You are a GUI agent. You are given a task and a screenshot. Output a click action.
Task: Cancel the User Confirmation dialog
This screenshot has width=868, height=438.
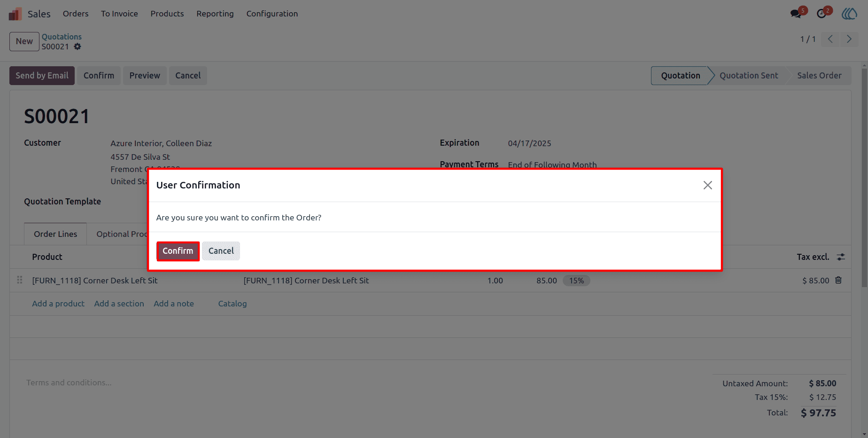(221, 251)
